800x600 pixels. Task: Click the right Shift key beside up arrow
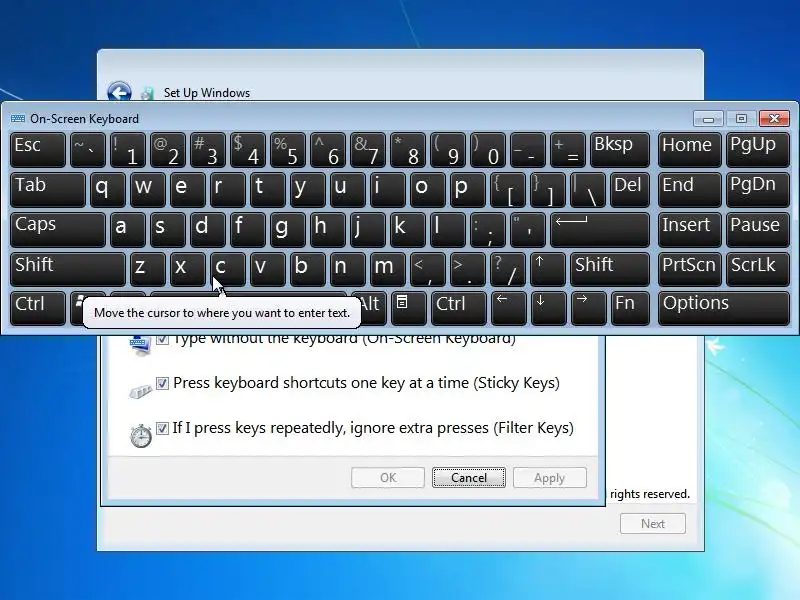610,269
